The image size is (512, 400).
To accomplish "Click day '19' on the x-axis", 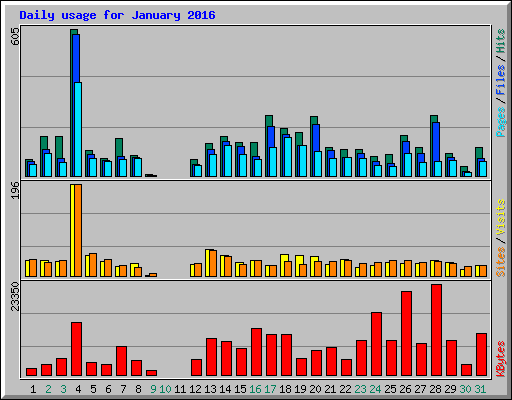I will point(300,389).
